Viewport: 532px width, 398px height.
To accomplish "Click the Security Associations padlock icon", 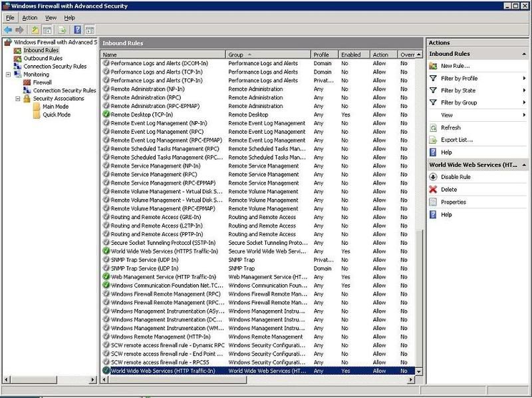I will pyautogui.click(x=27, y=99).
